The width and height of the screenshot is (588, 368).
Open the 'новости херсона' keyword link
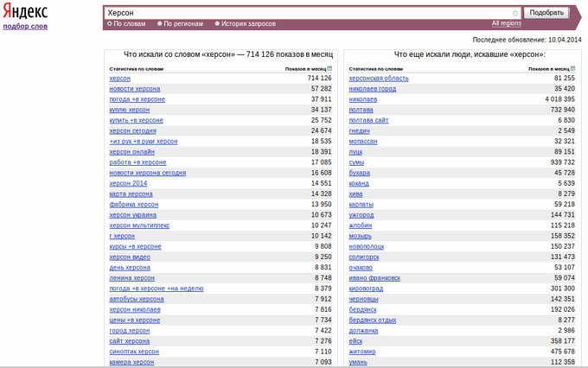coord(135,89)
